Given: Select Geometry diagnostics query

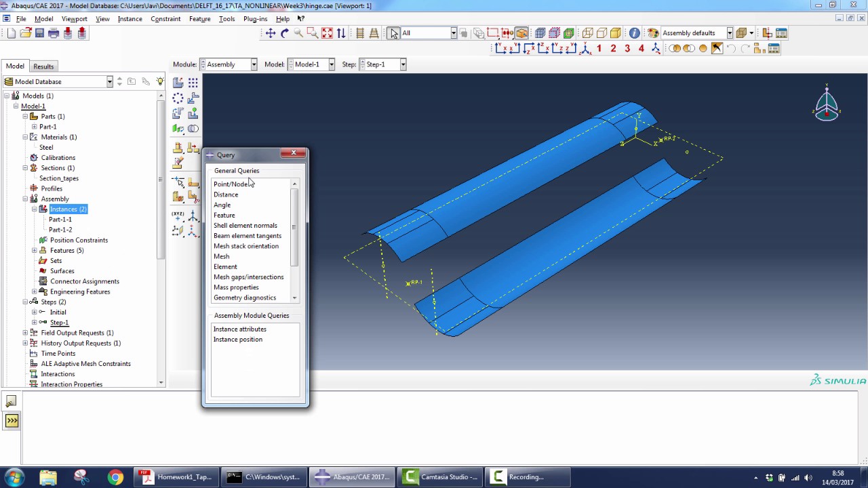Looking at the screenshot, I should tap(245, 298).
